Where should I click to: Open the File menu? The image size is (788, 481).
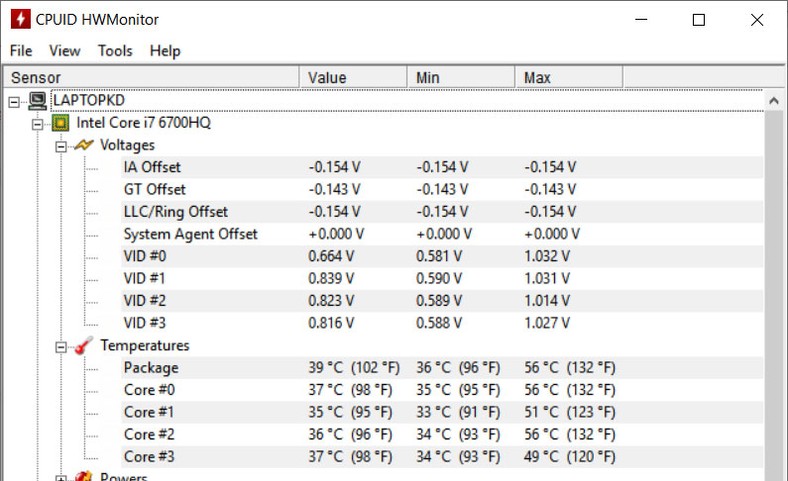(x=21, y=51)
